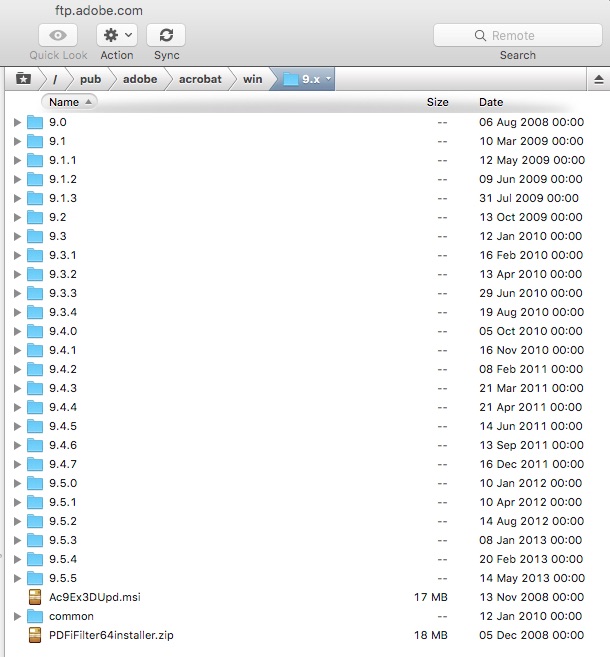The width and height of the screenshot is (610, 657).
Task: Select the 9.4.6 folder icon
Action: pos(35,445)
